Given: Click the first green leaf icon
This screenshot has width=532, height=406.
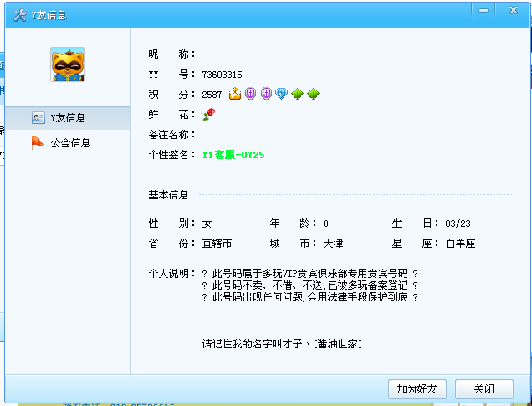Looking at the screenshot, I should click(297, 94).
